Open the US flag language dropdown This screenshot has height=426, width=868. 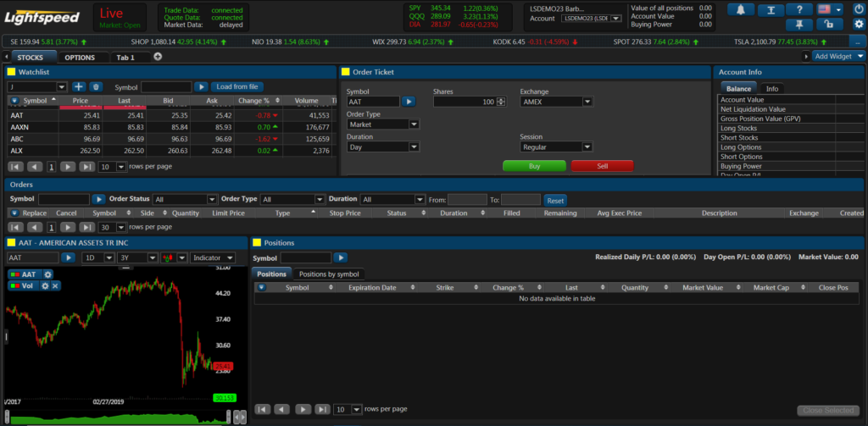point(829,9)
